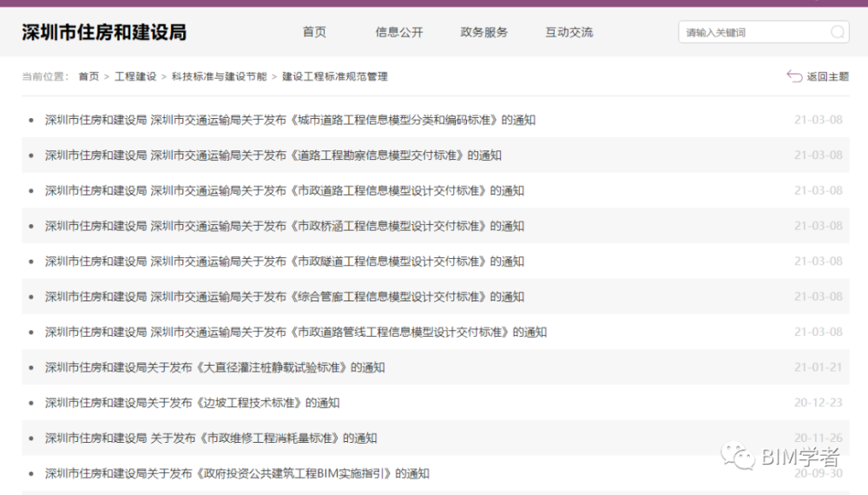
Task: Open the 城市道路工程信息模型分类和编码标准 notice
Action: [x=290, y=120]
